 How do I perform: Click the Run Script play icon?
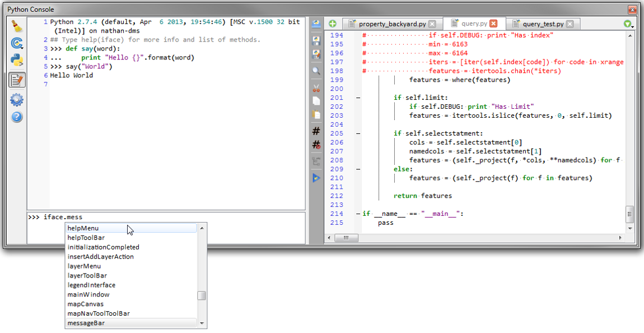tap(316, 178)
